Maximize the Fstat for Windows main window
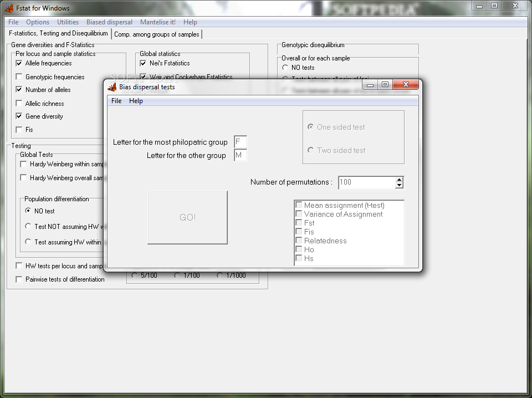 [494, 6]
